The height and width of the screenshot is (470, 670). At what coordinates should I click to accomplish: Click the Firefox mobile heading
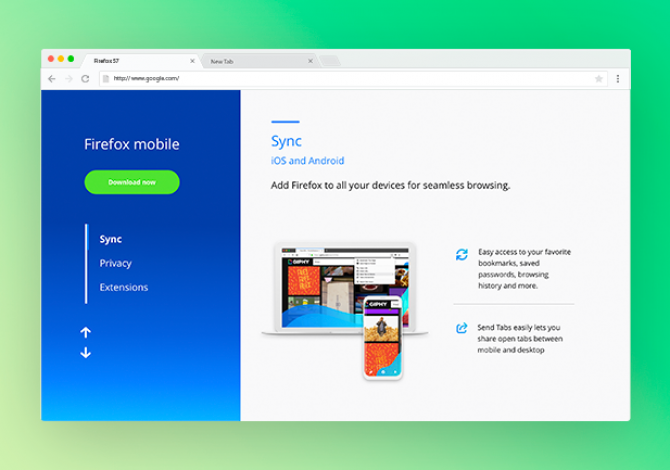tap(132, 144)
